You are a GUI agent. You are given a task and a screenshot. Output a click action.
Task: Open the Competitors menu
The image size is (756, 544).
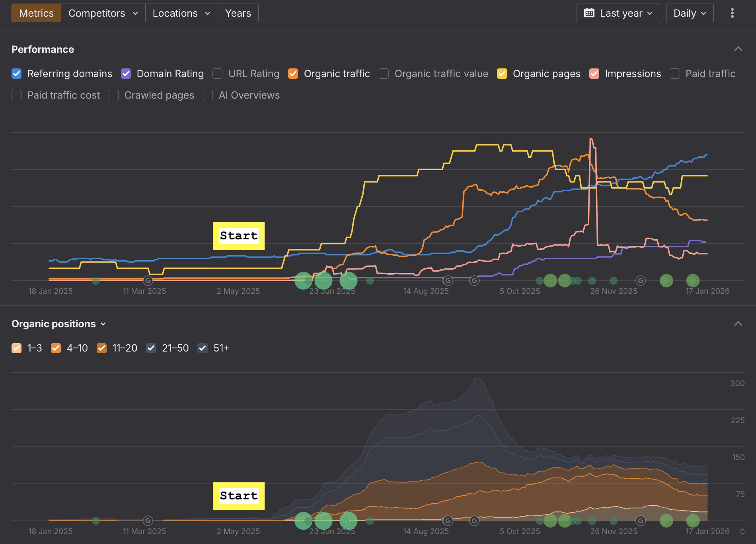(103, 13)
